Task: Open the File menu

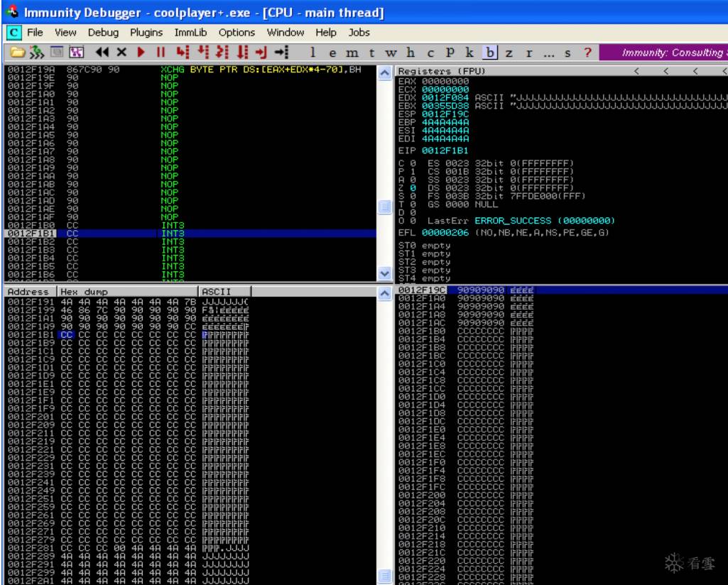Action: (35, 33)
